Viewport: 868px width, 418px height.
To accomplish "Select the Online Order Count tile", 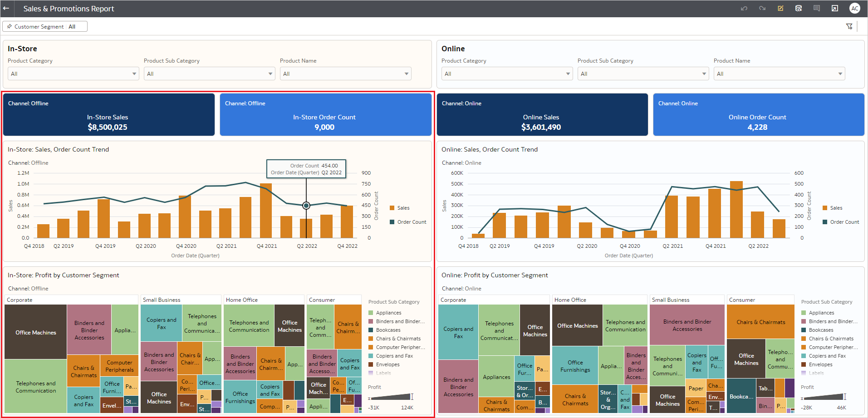I will (x=758, y=114).
